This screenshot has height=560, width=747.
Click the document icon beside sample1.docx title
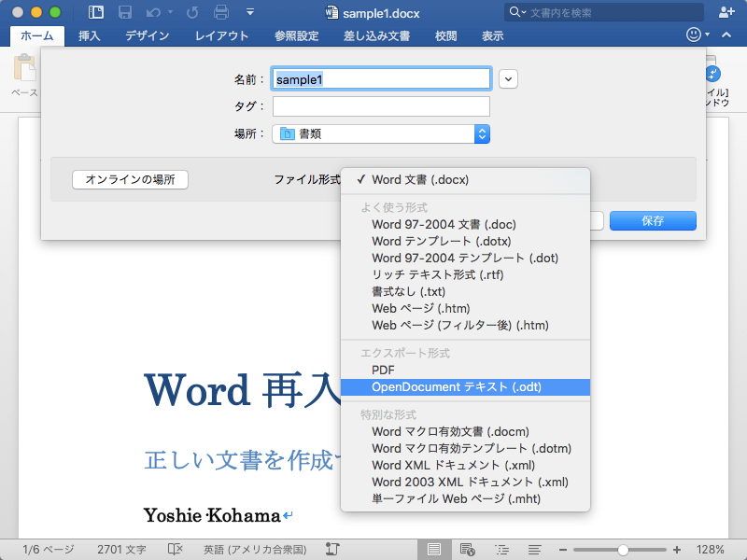(331, 12)
